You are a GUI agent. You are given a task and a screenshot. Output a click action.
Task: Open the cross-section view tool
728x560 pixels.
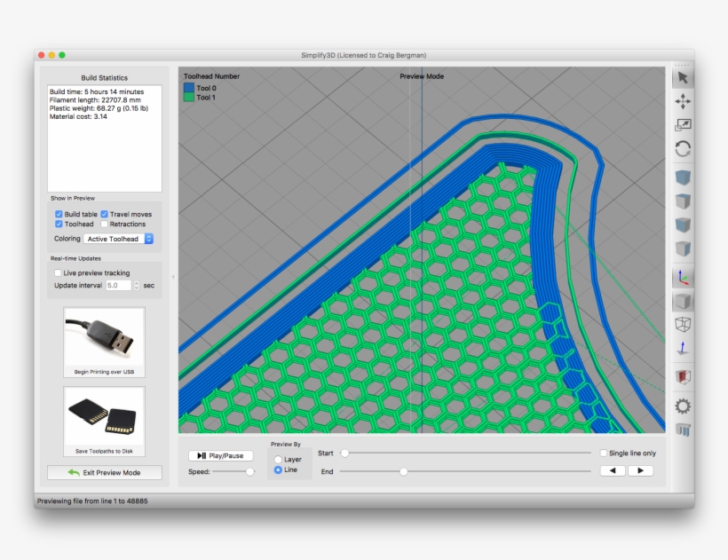(682, 375)
